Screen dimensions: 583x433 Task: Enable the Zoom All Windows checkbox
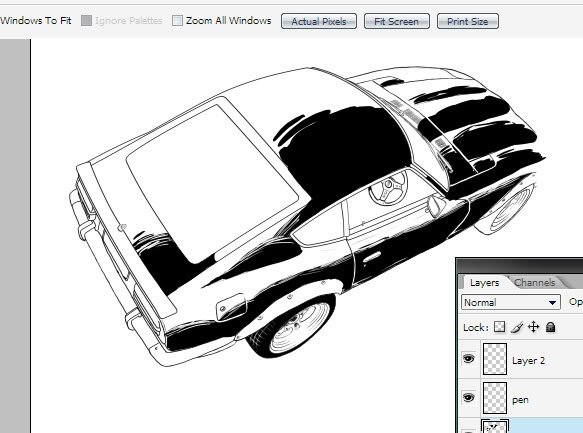pyautogui.click(x=177, y=20)
